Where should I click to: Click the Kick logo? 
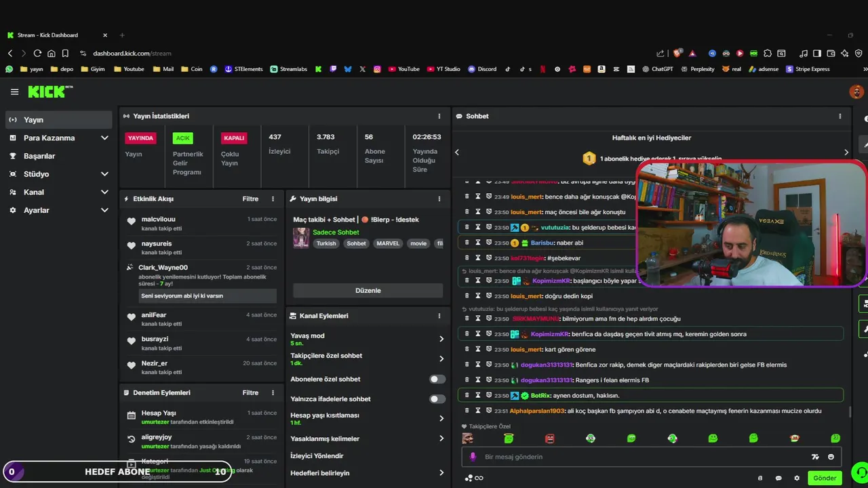point(50,91)
